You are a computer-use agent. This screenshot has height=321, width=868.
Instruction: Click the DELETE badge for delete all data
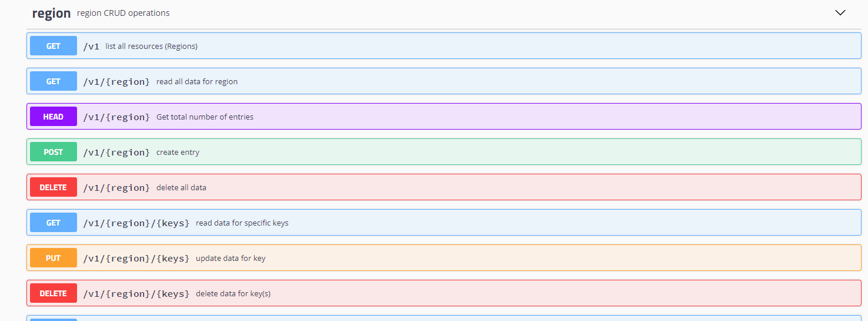coord(53,187)
